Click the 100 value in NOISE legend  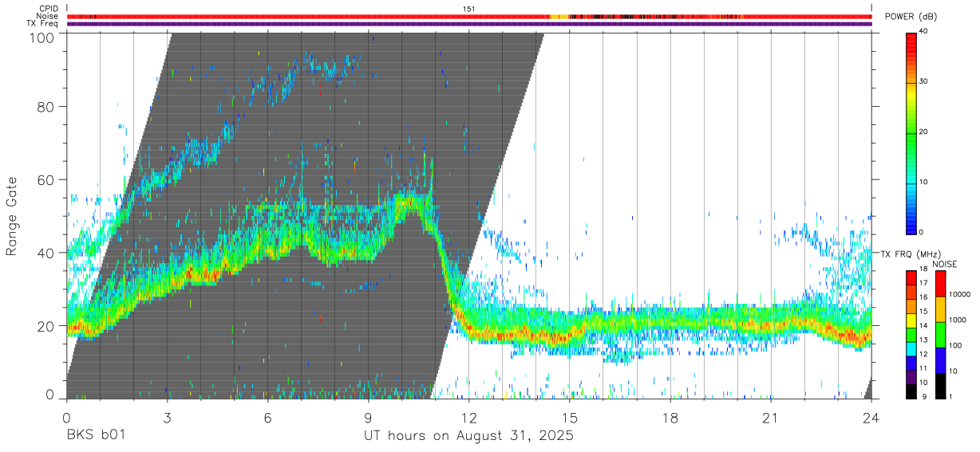click(x=956, y=345)
